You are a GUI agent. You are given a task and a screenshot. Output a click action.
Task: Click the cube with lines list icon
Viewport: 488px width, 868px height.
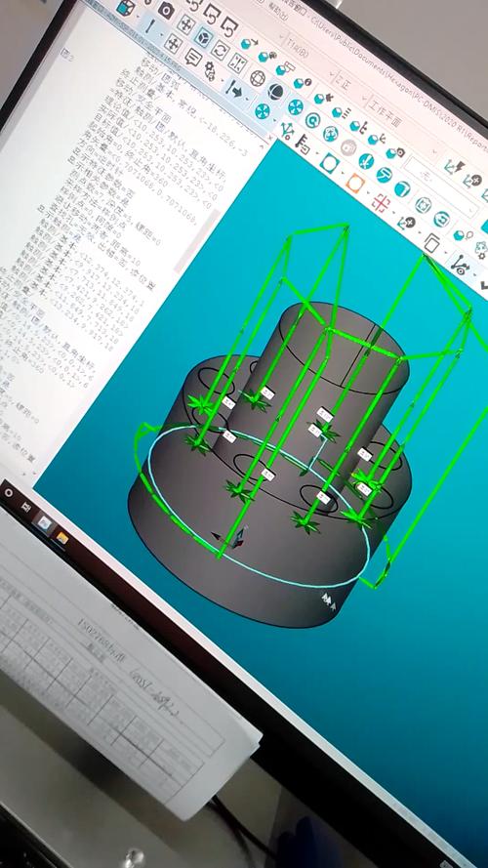[340, 112]
